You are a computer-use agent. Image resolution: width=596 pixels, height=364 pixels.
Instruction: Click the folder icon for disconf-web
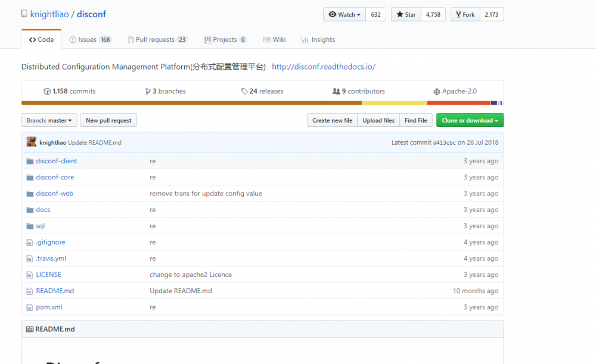pyautogui.click(x=30, y=194)
